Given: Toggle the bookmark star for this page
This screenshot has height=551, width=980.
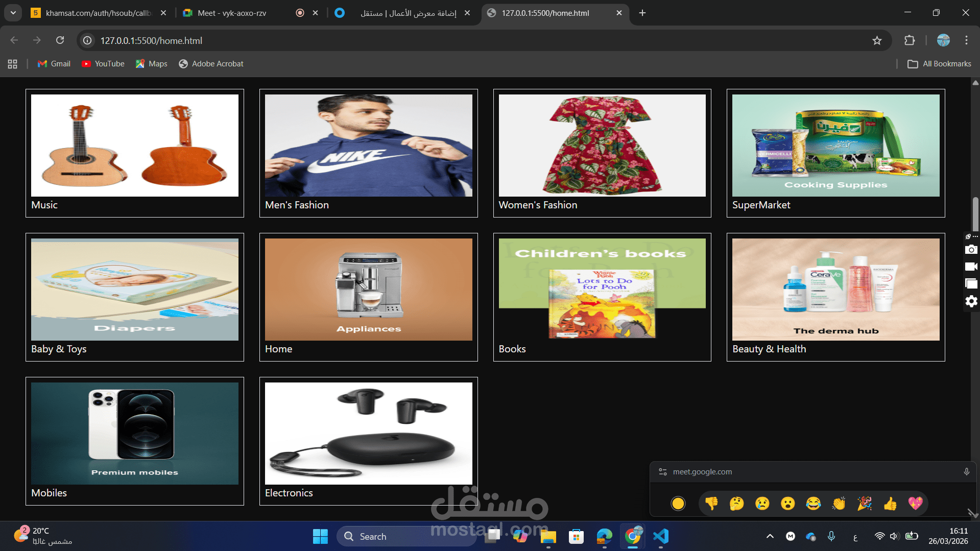Looking at the screenshot, I should 877,40.
